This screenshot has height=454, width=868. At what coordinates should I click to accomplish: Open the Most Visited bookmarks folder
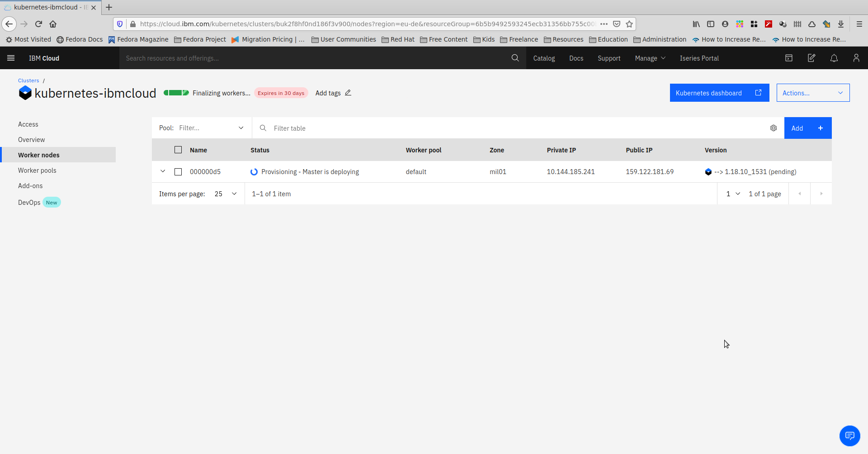[x=28, y=39]
